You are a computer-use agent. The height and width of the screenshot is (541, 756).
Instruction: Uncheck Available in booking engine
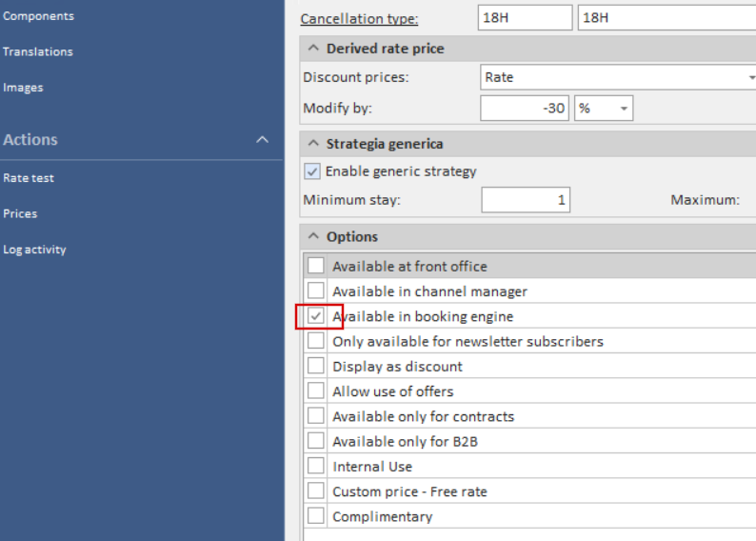(x=316, y=316)
